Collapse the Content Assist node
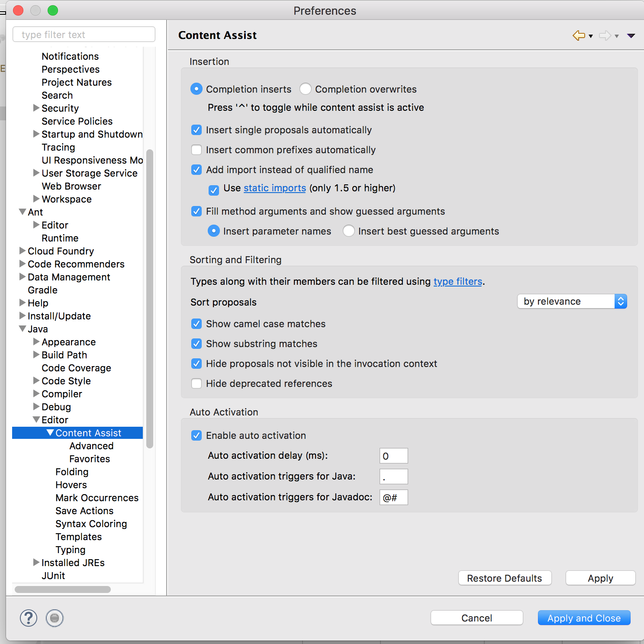 point(50,432)
